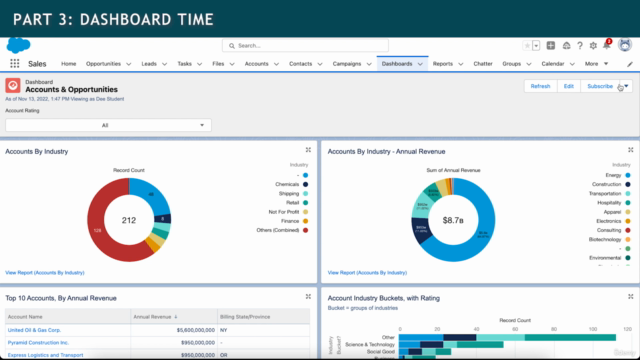Screen dimensions: 640x360
Task: Click the Finance legend color swatch
Action: pyautogui.click(x=305, y=221)
